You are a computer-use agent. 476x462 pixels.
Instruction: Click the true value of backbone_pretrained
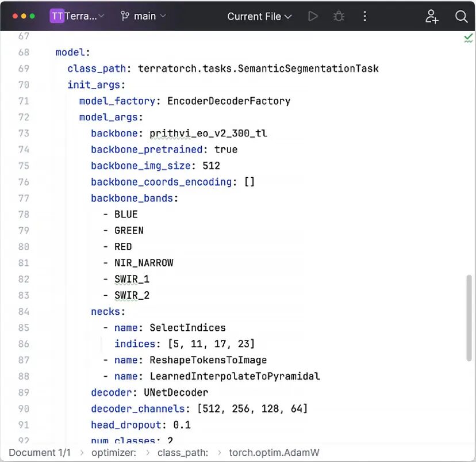[226, 149]
